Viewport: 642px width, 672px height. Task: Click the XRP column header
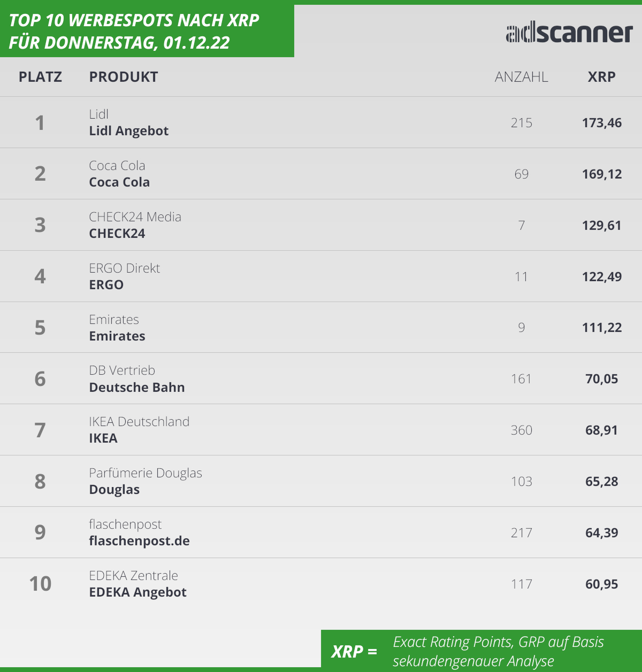point(602,77)
